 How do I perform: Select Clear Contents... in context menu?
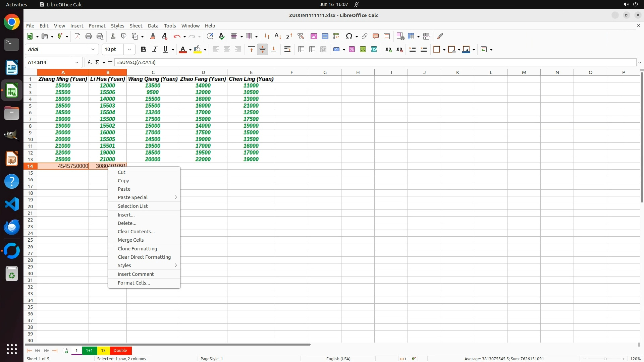coord(136,232)
